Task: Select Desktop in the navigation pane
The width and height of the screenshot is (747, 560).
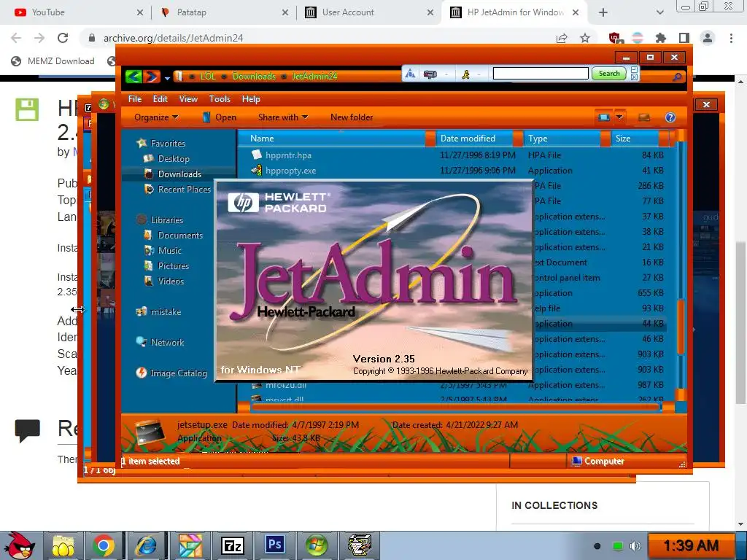Action: [167, 158]
